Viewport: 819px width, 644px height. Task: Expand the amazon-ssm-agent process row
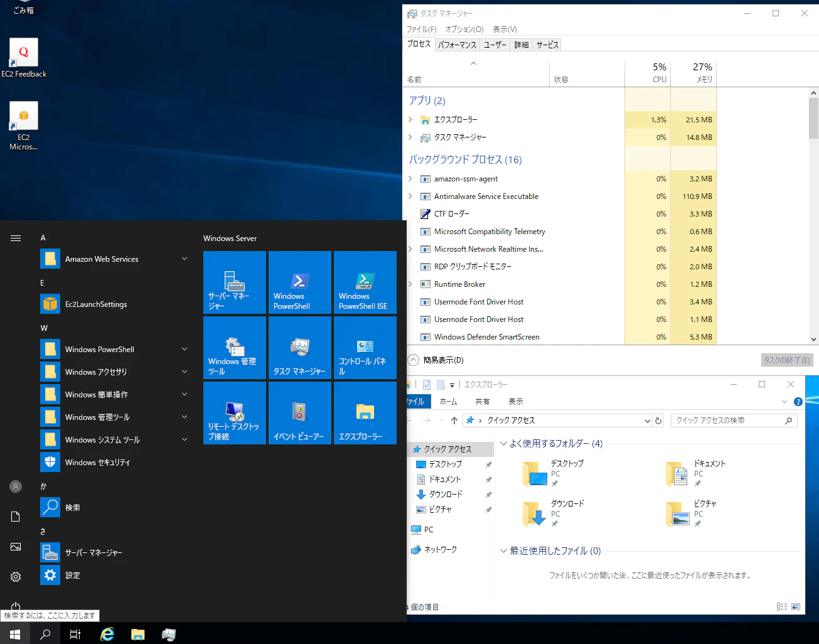(410, 179)
